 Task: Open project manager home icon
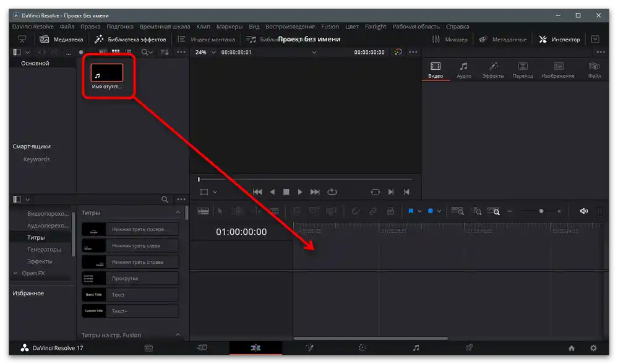click(x=572, y=348)
